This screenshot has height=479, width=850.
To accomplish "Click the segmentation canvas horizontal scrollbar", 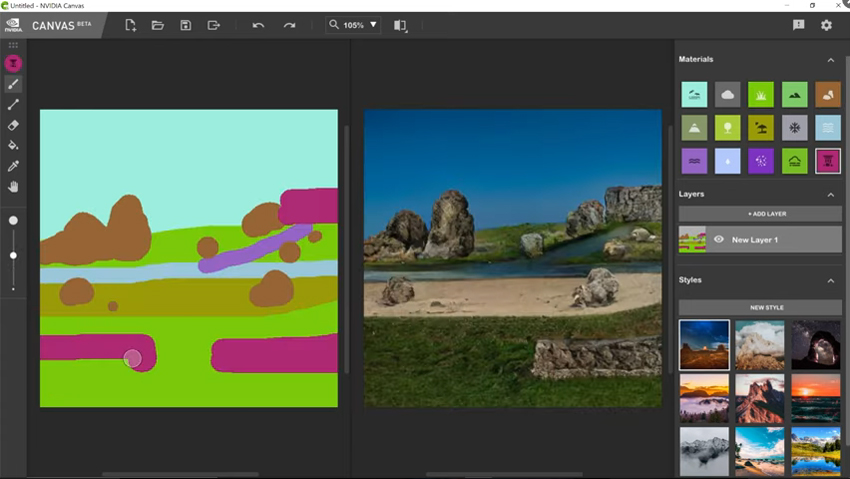I will [180, 475].
